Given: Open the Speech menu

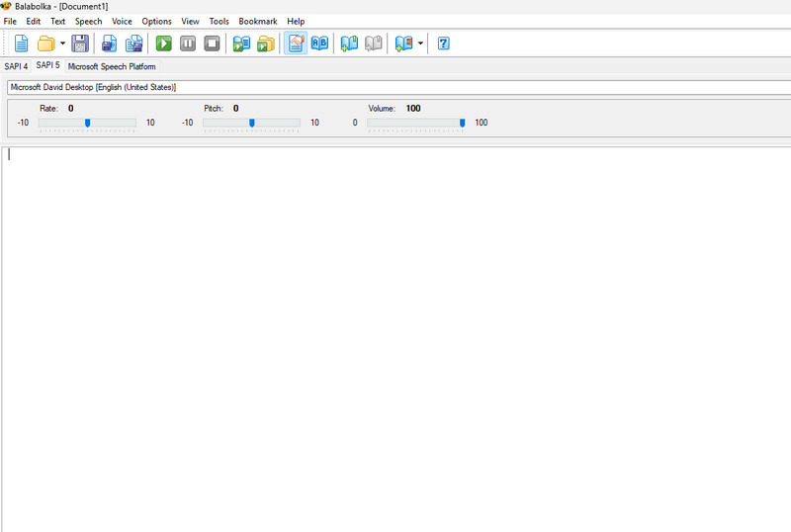Looking at the screenshot, I should tap(88, 21).
